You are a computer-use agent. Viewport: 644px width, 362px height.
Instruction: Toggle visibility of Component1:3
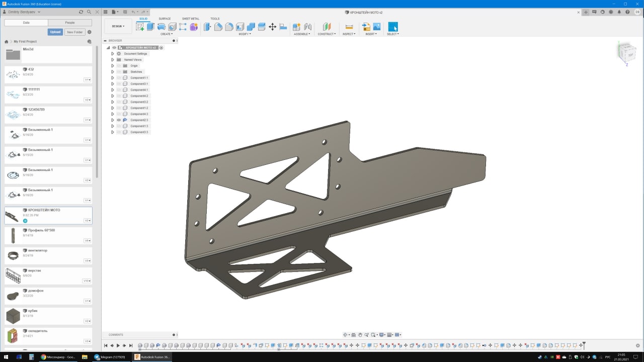(x=119, y=126)
